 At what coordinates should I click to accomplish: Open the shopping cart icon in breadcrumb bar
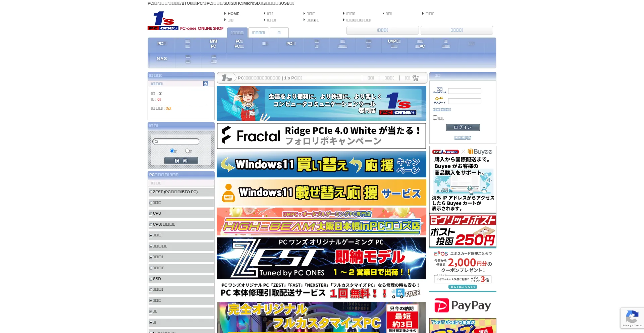click(x=415, y=78)
